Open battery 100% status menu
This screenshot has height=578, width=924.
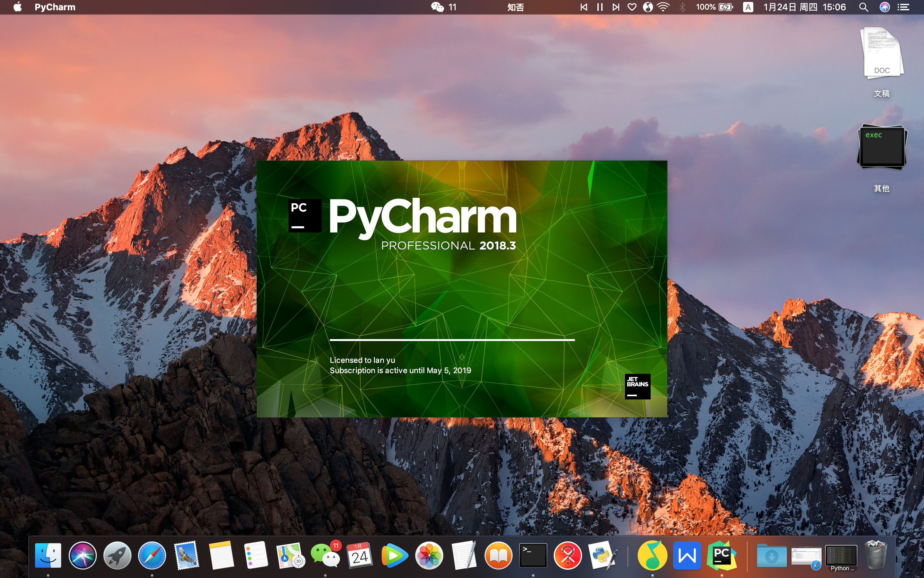[x=714, y=7]
